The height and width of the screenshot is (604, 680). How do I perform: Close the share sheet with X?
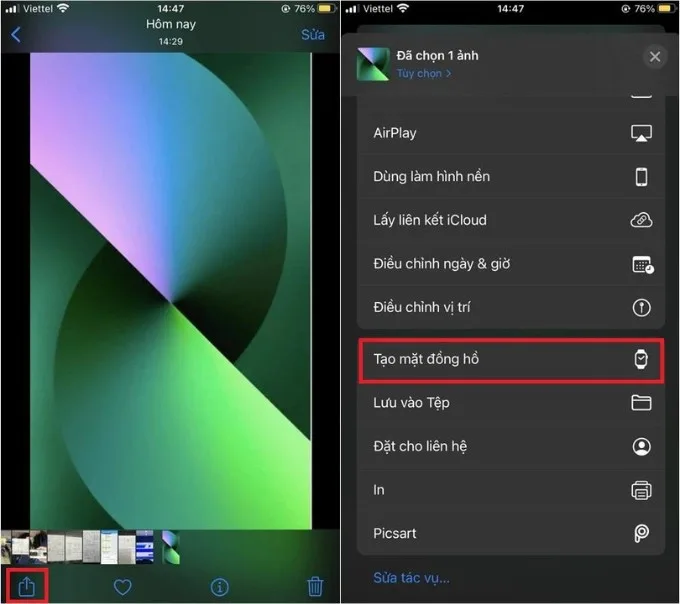(x=655, y=56)
